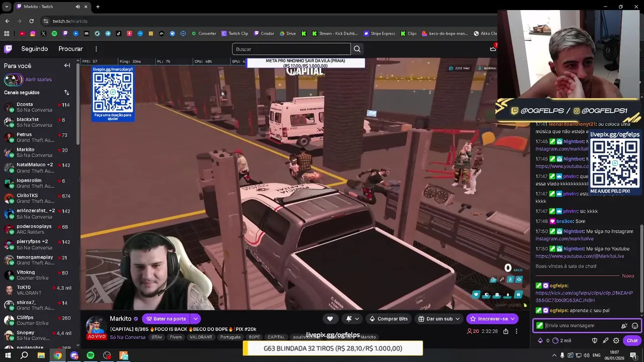
Task: Sort followed channels with the arrows icon
Action: pos(66,93)
